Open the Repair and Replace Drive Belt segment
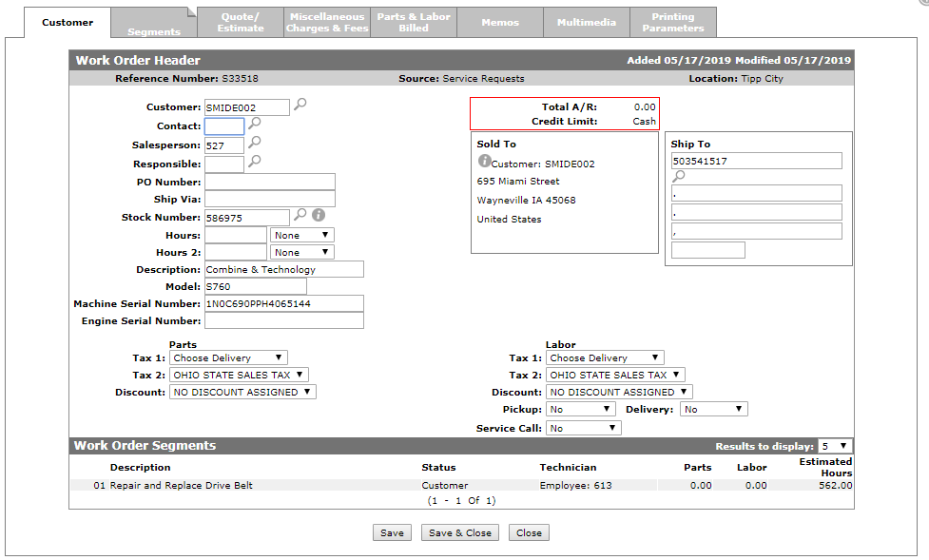 click(173, 485)
